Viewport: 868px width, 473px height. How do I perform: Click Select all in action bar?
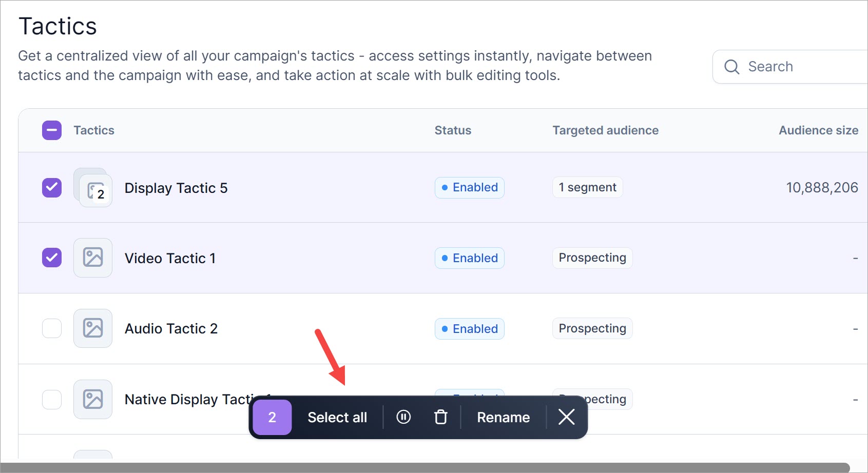coord(337,418)
